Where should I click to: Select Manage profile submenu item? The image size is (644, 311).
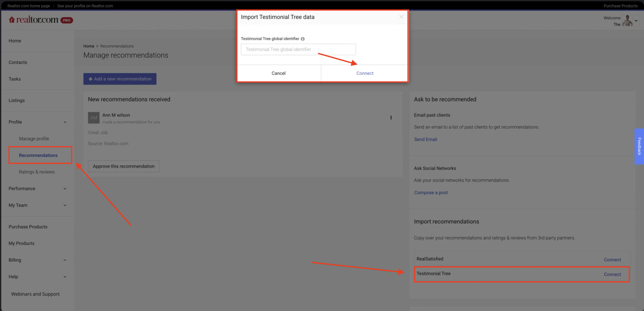[x=34, y=139]
